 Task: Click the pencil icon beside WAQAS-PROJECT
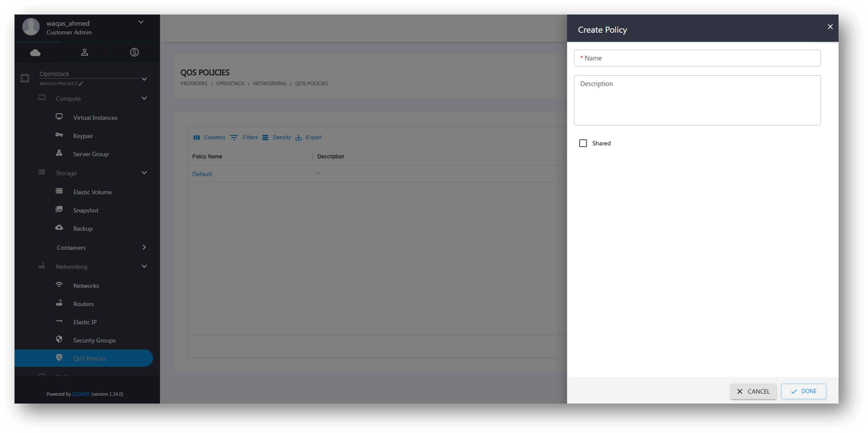pyautogui.click(x=81, y=84)
